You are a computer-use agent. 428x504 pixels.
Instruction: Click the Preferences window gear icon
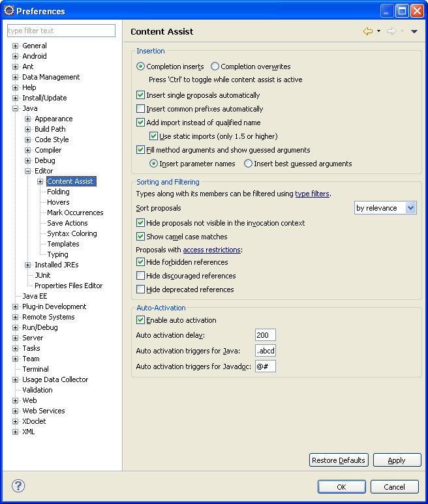click(8, 10)
